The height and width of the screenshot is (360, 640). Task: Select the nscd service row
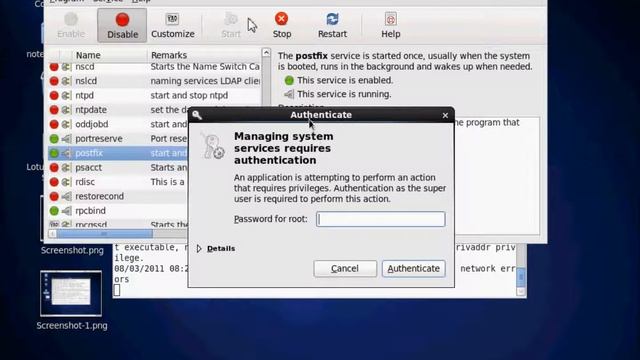point(154,67)
